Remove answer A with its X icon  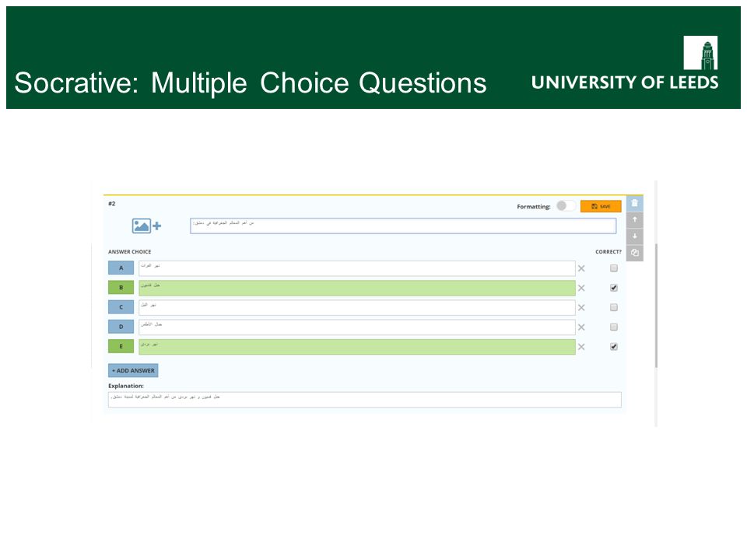tap(581, 268)
